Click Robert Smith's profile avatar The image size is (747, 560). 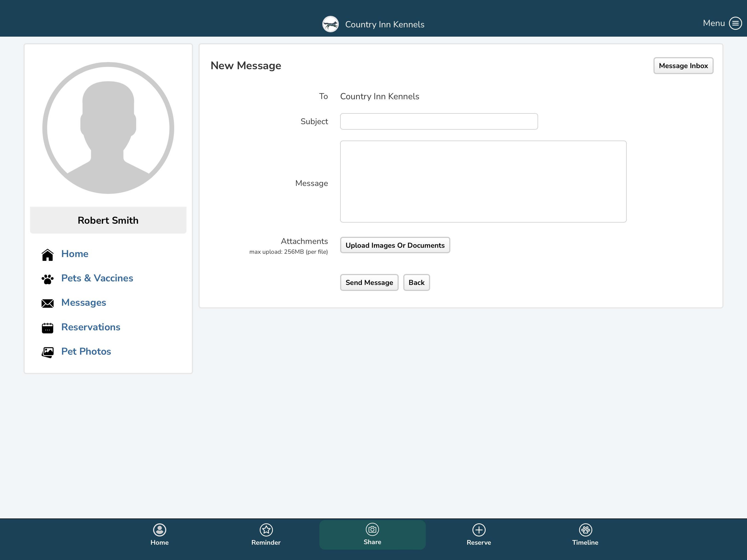point(108,128)
